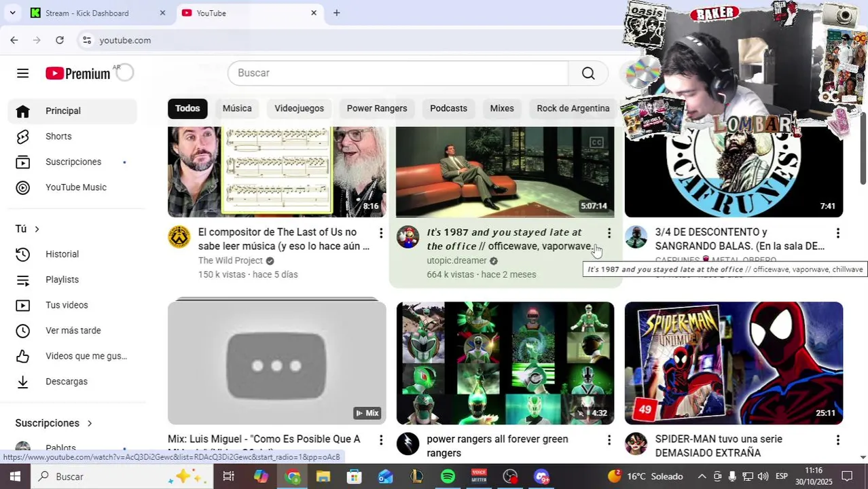The height and width of the screenshot is (489, 868).
Task: Open CAFRUNES channel avatar
Action: [636, 237]
